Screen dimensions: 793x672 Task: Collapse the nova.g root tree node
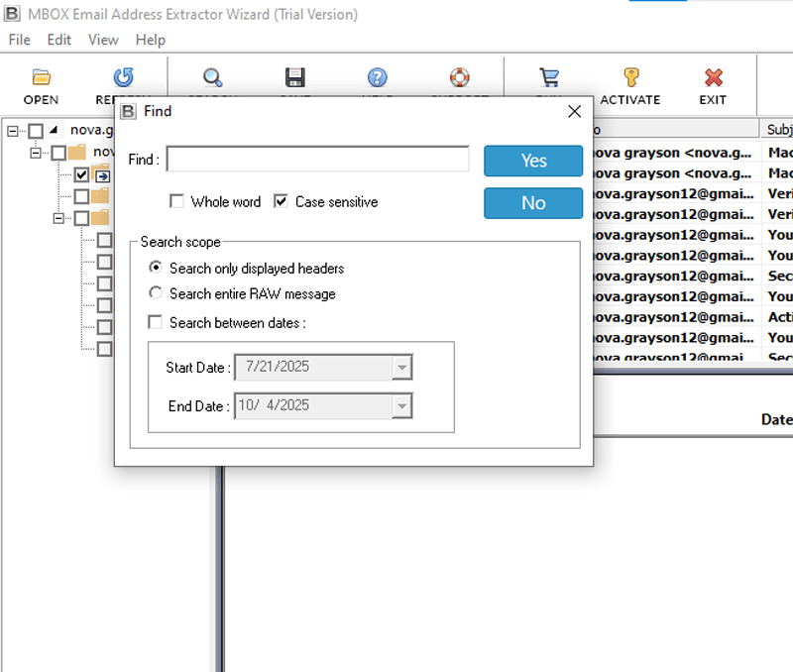pos(14,131)
